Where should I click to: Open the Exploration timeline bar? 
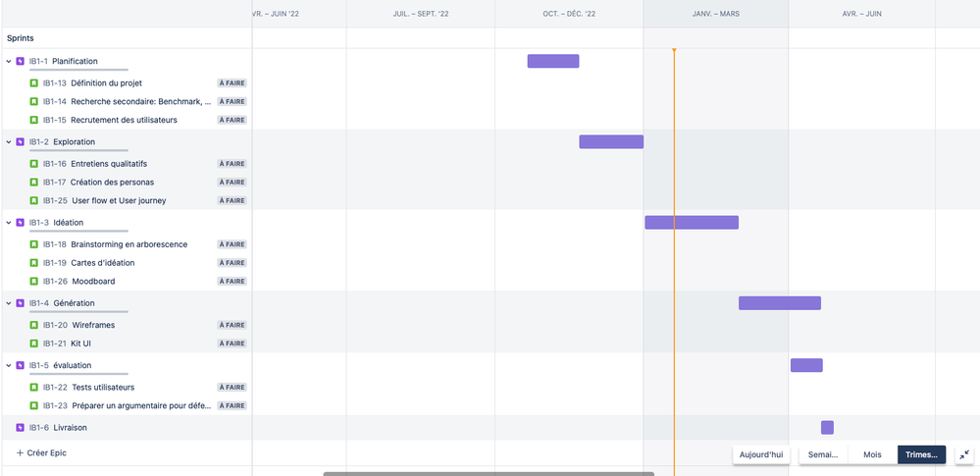[x=611, y=142]
